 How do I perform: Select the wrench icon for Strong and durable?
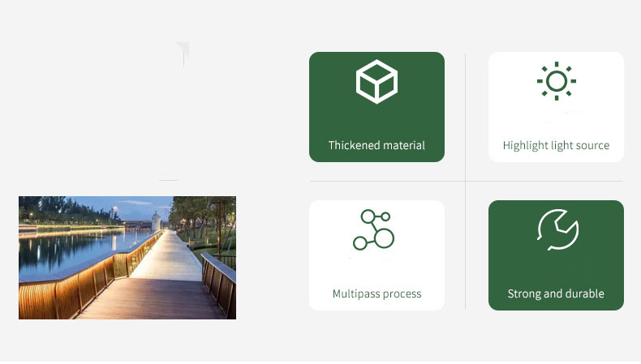(x=558, y=229)
